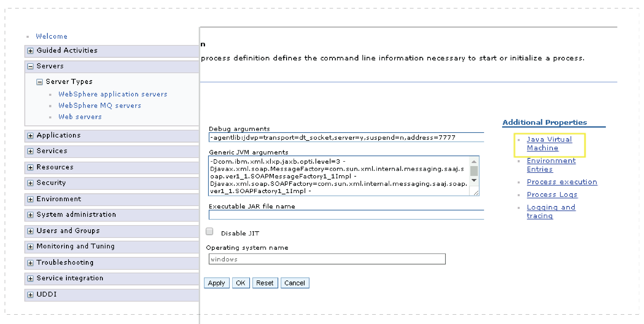Open WebSphere application servers link
Viewport: 644px width, 324px height.
(x=113, y=94)
